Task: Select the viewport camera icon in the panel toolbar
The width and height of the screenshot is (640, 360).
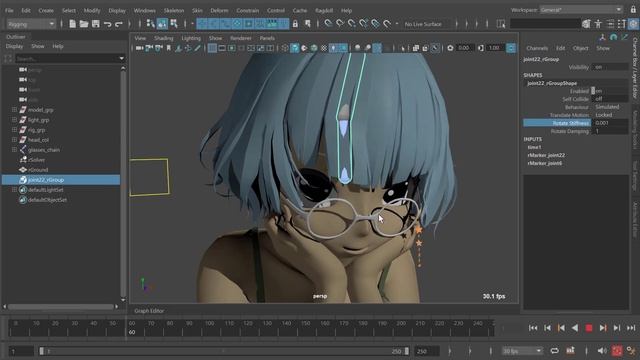Action: coord(140,48)
